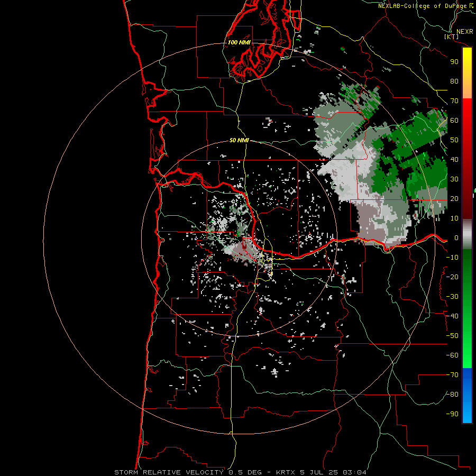476x476 pixels.
Task: Click the NEXR label above the scale
Action: point(464,32)
